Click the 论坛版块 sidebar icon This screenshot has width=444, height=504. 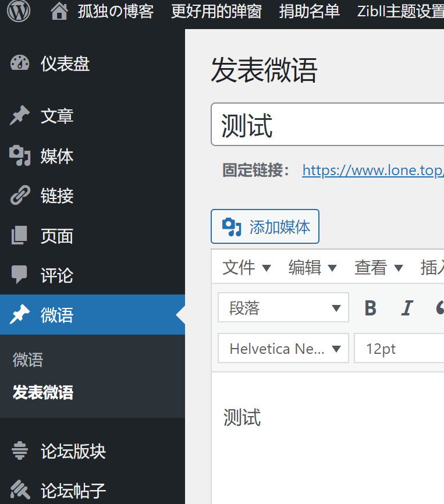tap(20, 450)
